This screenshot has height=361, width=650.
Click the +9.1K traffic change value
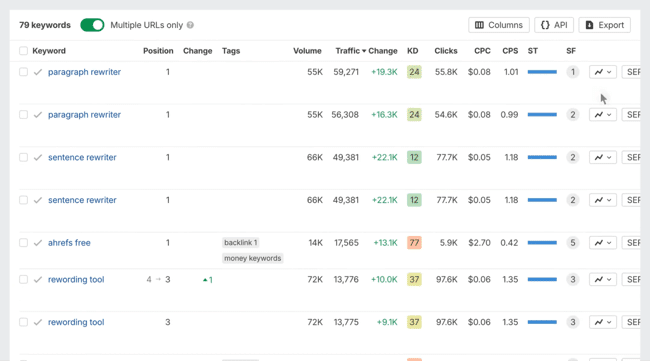click(387, 322)
